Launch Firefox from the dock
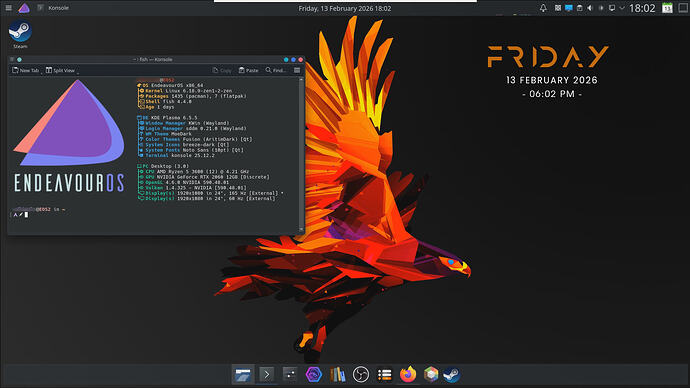690x388 pixels. (408, 374)
